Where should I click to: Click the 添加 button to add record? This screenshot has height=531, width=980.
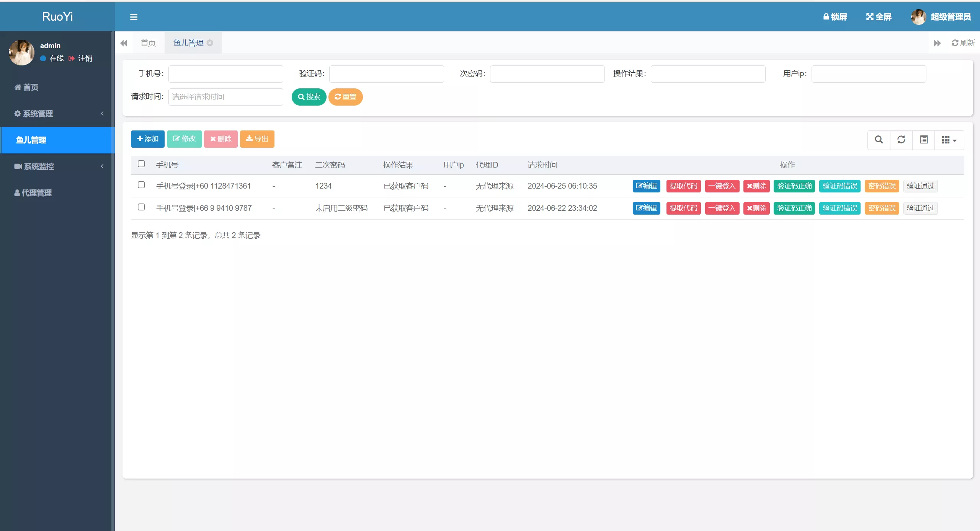[x=147, y=139]
